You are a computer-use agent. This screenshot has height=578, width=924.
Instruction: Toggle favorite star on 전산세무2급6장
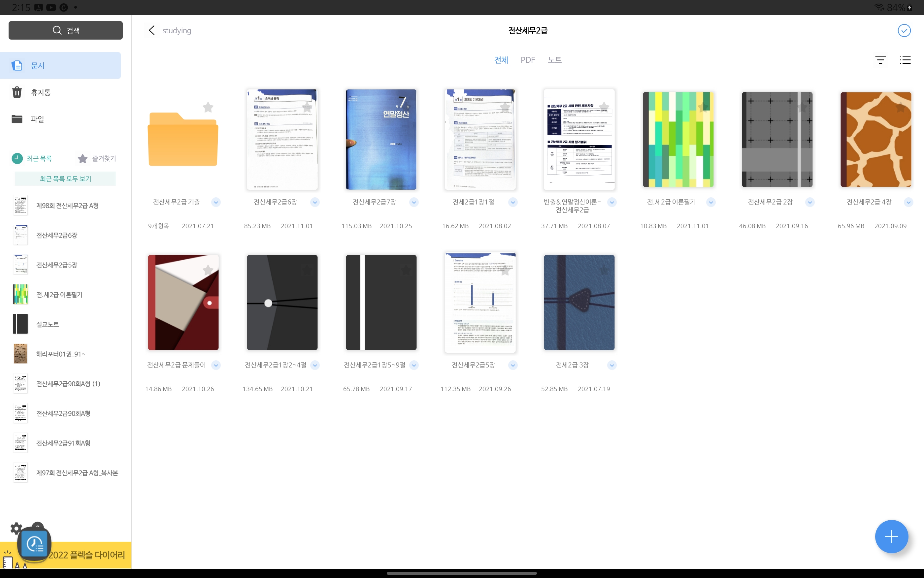[x=307, y=108]
